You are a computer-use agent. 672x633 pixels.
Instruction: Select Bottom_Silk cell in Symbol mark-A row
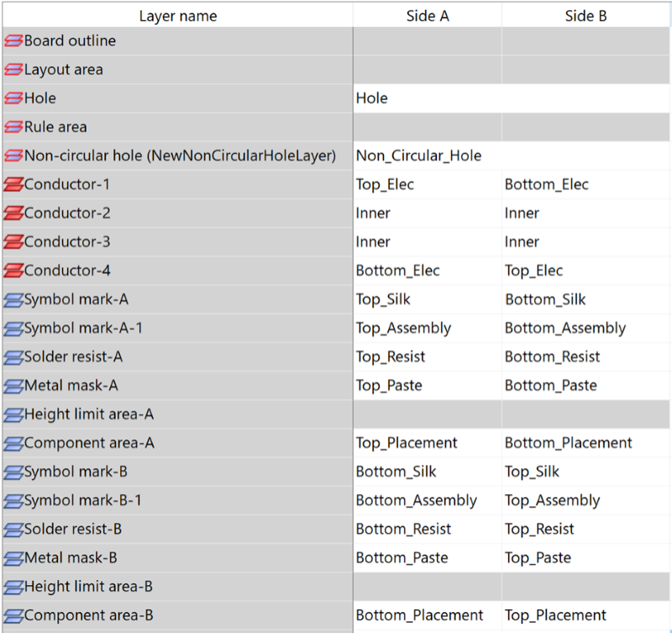585,299
